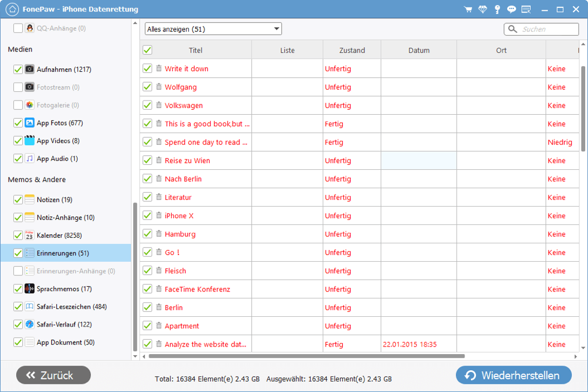588x392 pixels.
Task: Toggle the Kalender (8258) checkbox
Action: (18, 235)
